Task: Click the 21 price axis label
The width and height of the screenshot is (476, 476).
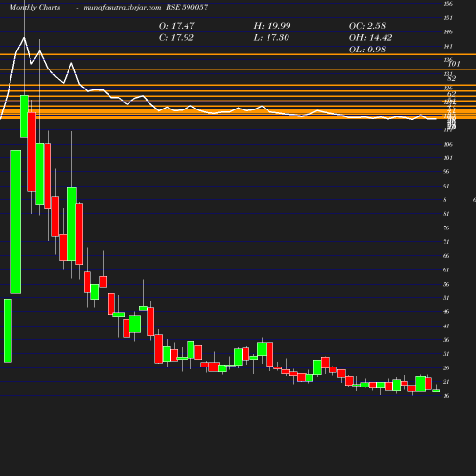Action: pos(446,382)
